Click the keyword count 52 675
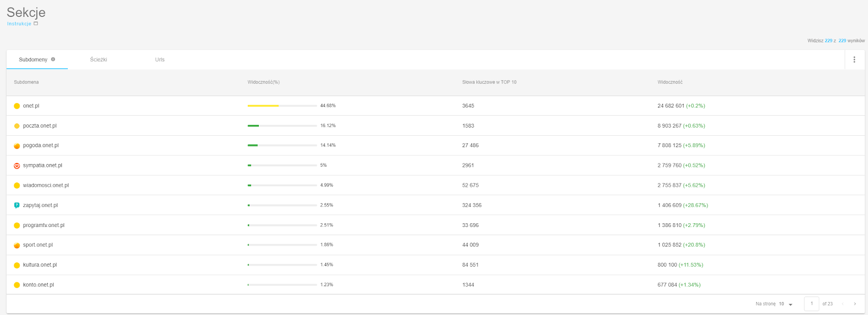This screenshot has width=868, height=315. [470, 186]
